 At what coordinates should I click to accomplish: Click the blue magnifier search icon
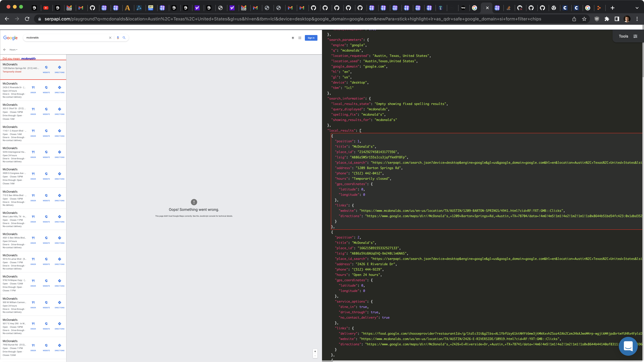point(124,38)
